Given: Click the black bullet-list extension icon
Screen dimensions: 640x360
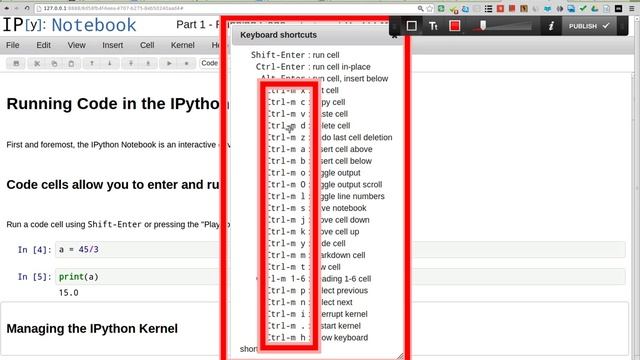Looking at the screenshot, I should 489,9.
